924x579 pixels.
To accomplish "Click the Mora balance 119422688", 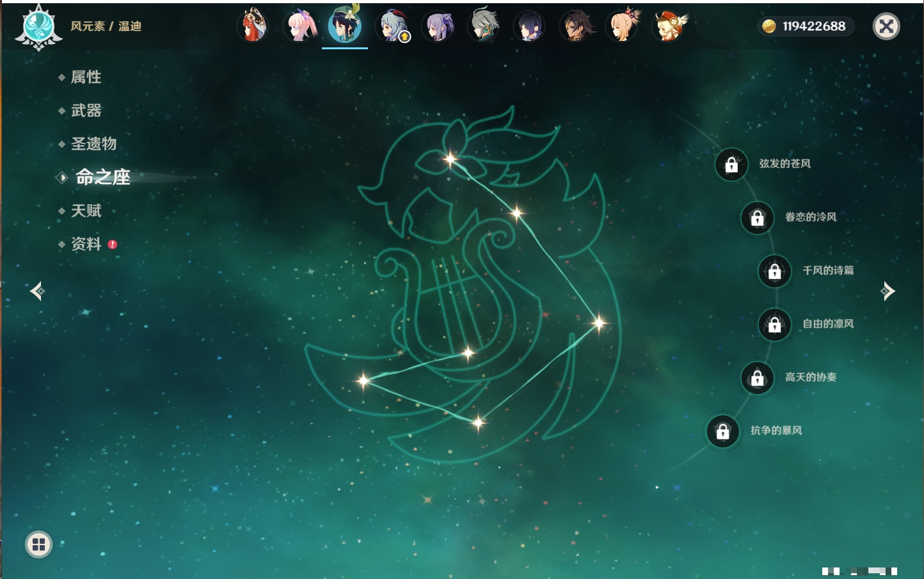I will (806, 26).
